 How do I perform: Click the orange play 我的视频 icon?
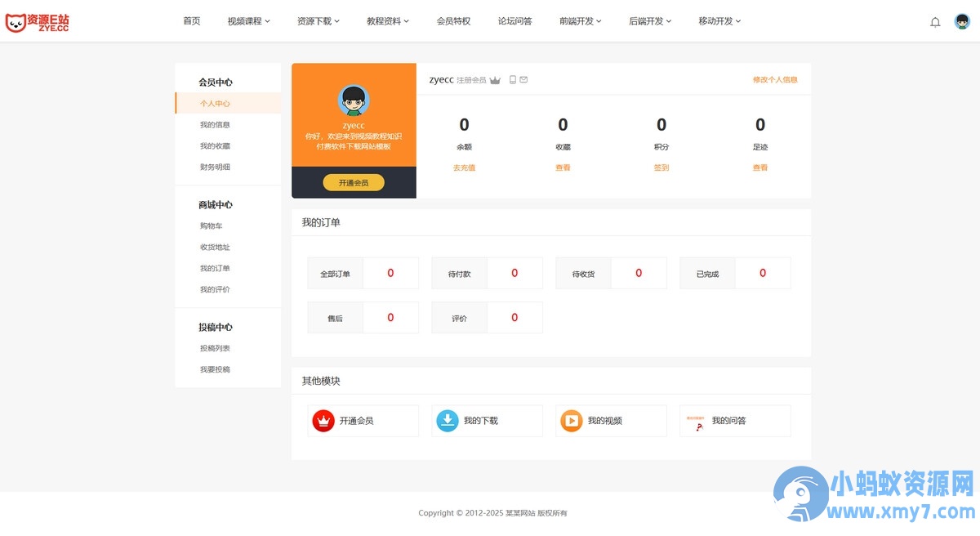[x=572, y=421]
